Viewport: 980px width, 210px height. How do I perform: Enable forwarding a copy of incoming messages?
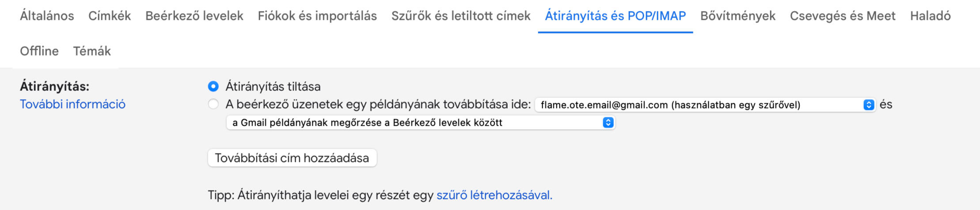point(213,105)
